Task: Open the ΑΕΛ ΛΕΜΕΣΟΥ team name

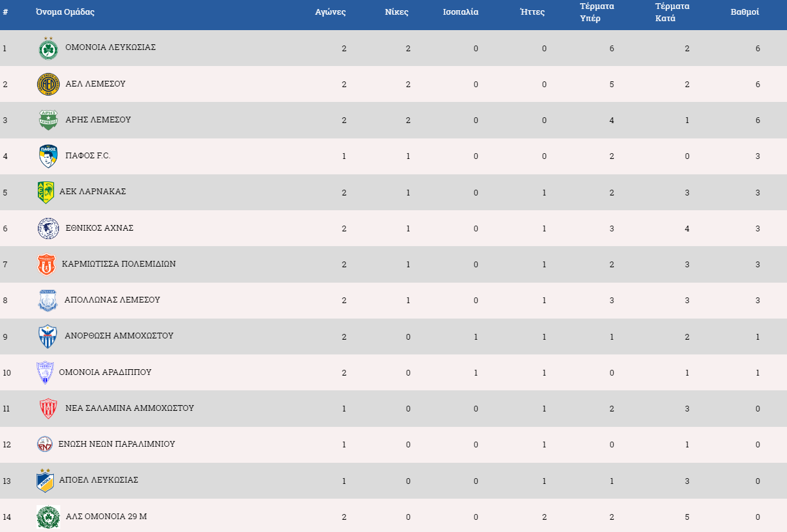Action: pyautogui.click(x=96, y=84)
